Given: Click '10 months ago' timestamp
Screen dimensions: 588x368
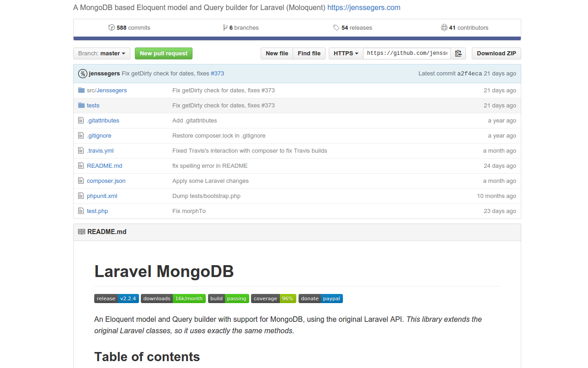Looking at the screenshot, I should (x=497, y=196).
